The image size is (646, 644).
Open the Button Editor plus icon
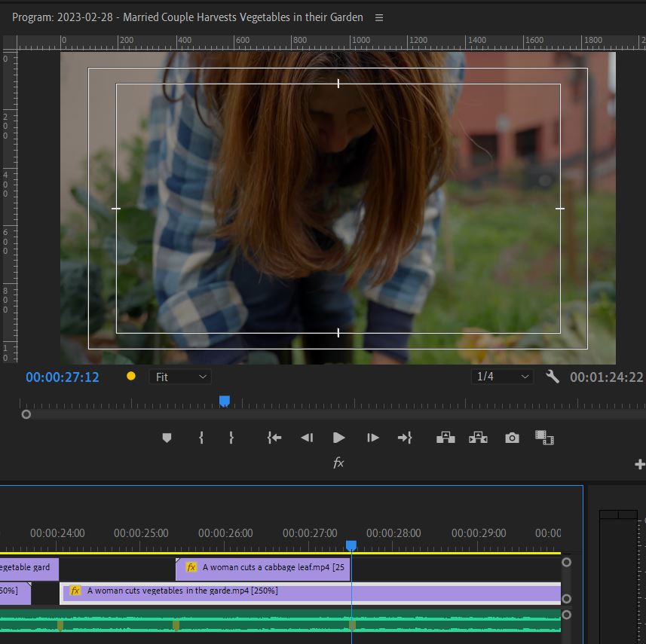640,465
